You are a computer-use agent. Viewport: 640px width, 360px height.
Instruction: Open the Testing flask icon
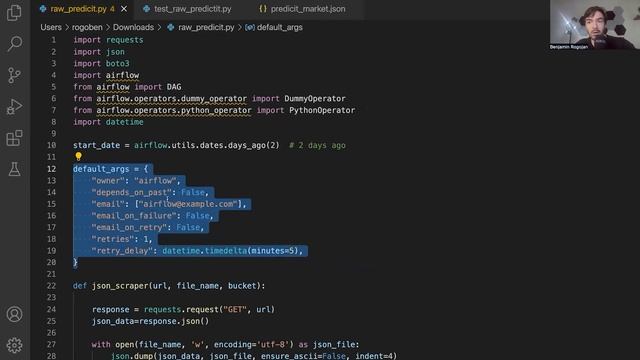click(14, 169)
